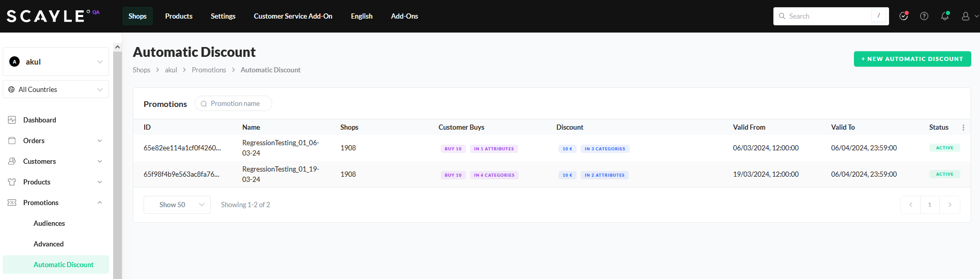The height and width of the screenshot is (279, 980).
Task: Collapse the Promotions sidebar section
Action: [x=100, y=203]
